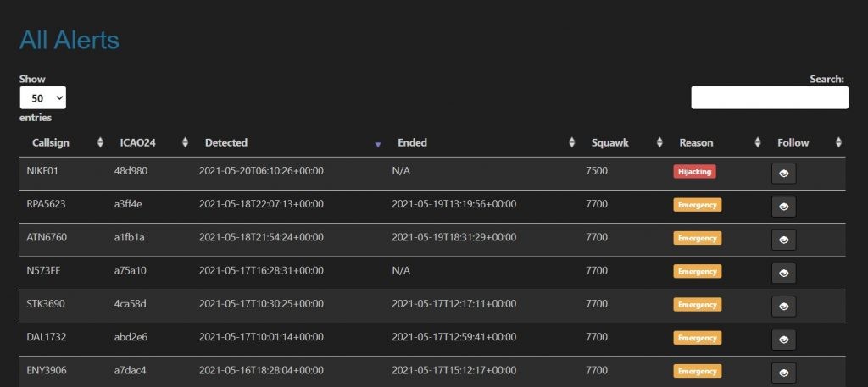Follow the DAL1732 flight with eye icon
868x387 pixels.
click(783, 340)
